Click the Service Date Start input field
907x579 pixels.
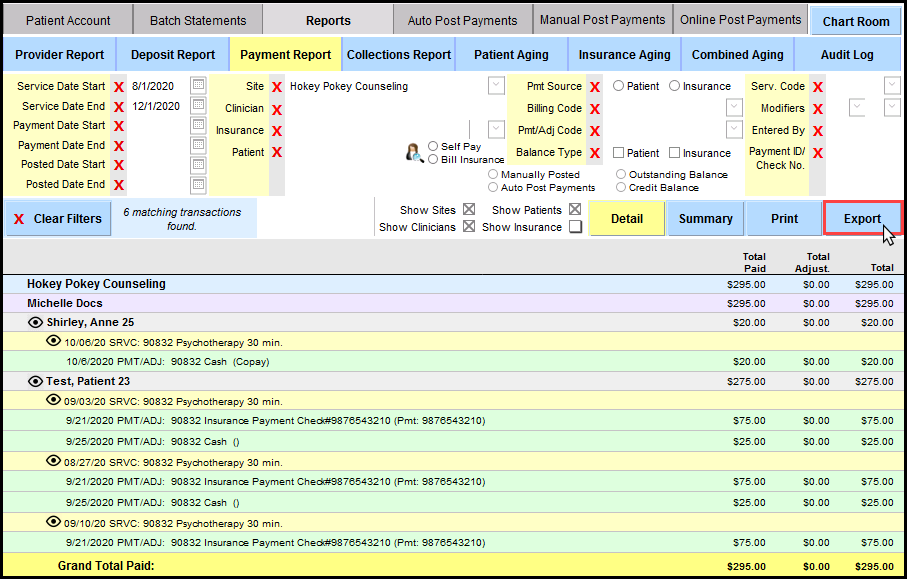[x=157, y=87]
